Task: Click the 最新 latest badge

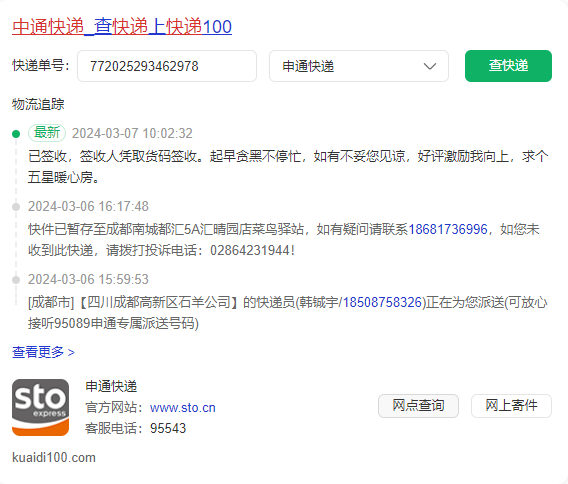Action: click(x=47, y=133)
